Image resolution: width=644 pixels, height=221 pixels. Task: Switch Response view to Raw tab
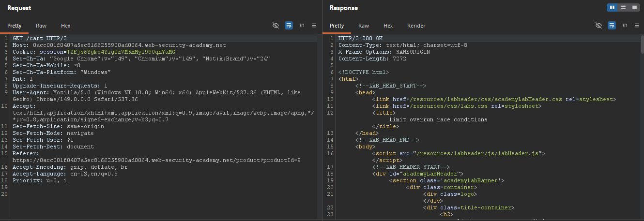click(x=364, y=26)
